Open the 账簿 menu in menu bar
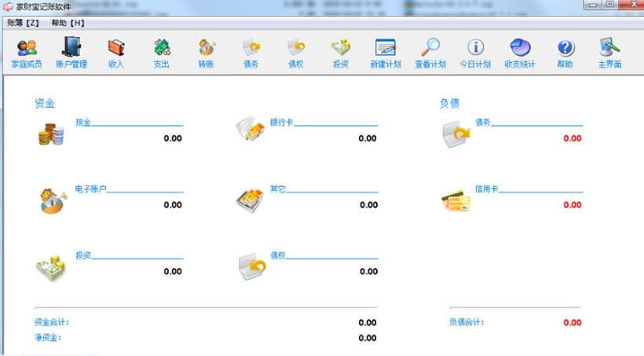644x356 pixels. tap(23, 23)
